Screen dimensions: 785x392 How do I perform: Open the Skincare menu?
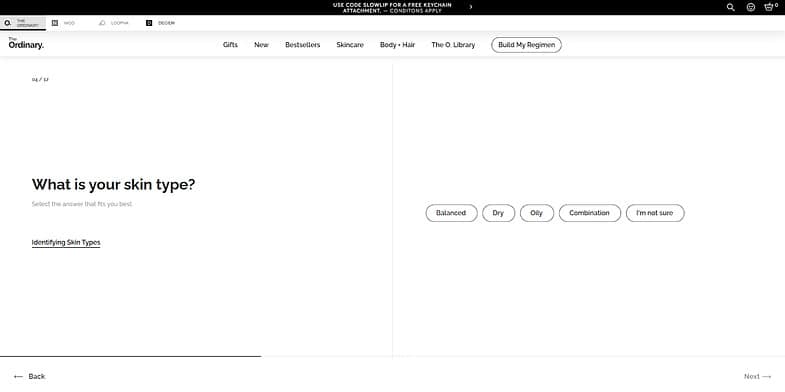pos(350,45)
